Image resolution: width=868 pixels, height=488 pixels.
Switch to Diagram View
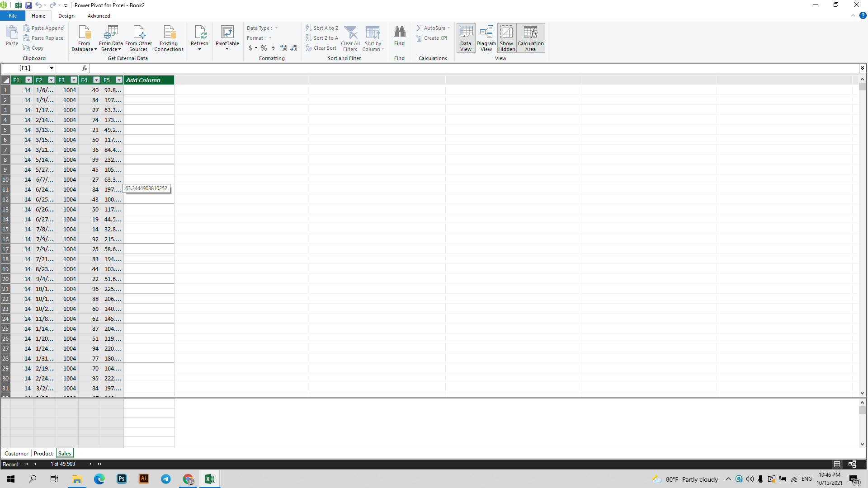coord(486,38)
